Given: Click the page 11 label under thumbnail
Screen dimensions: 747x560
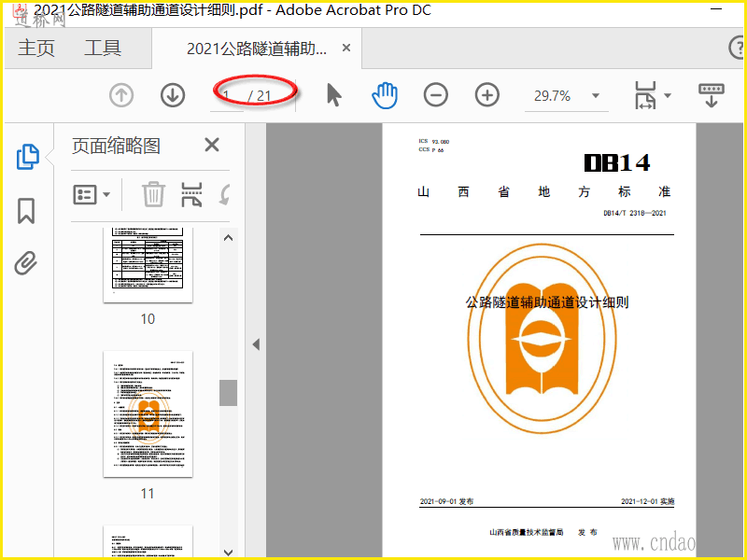Looking at the screenshot, I should pos(148,493).
